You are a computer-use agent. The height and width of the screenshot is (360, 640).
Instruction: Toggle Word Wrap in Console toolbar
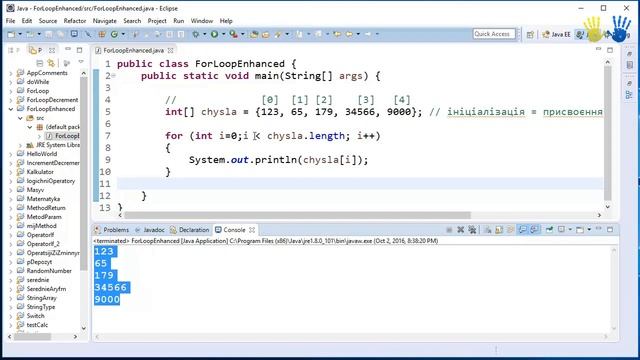(x=510, y=230)
